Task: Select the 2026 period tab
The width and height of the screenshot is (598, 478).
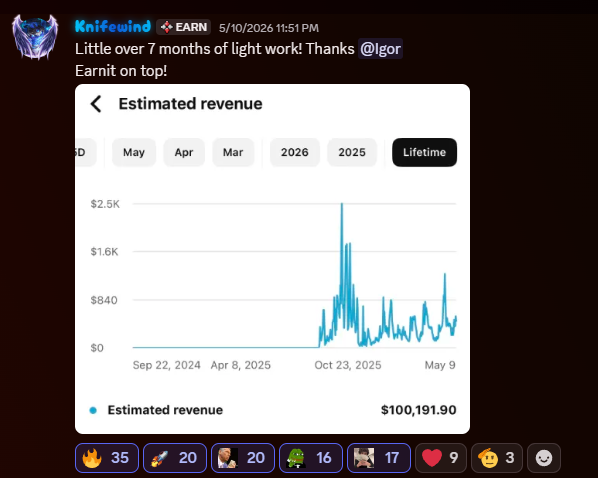Action: coord(294,152)
